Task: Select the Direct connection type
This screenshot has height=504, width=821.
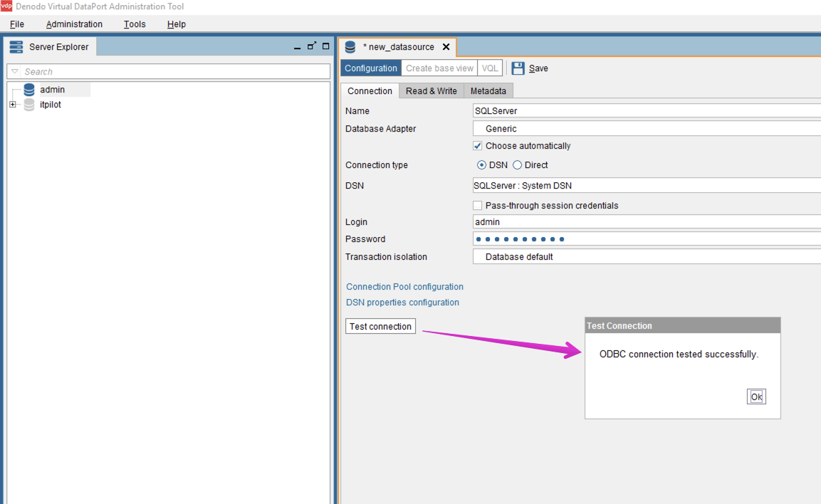Action: 518,165
